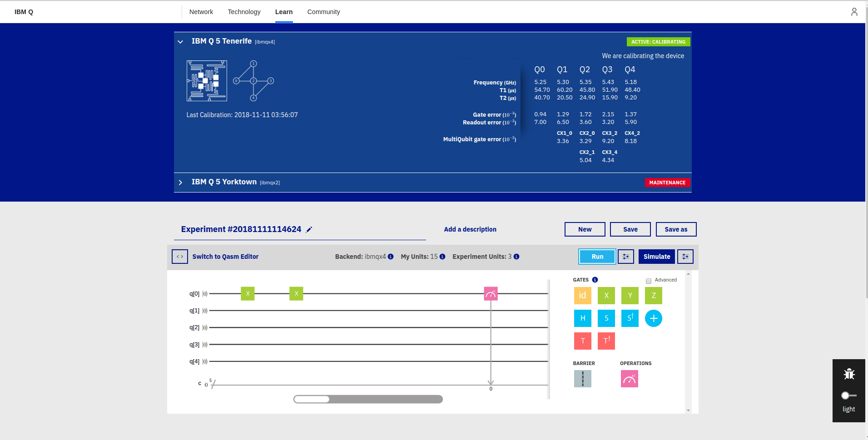The height and width of the screenshot is (440, 868).
Task: Click the Simulate button
Action: [x=656, y=256]
